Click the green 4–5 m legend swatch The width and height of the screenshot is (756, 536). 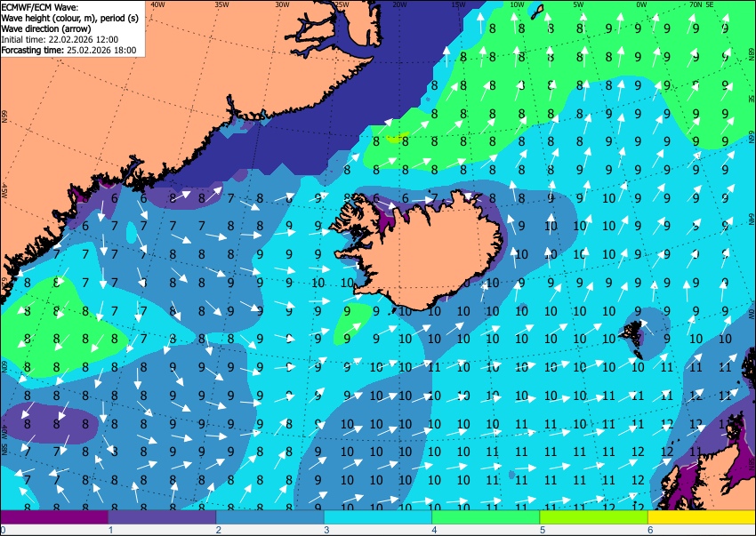(486, 516)
